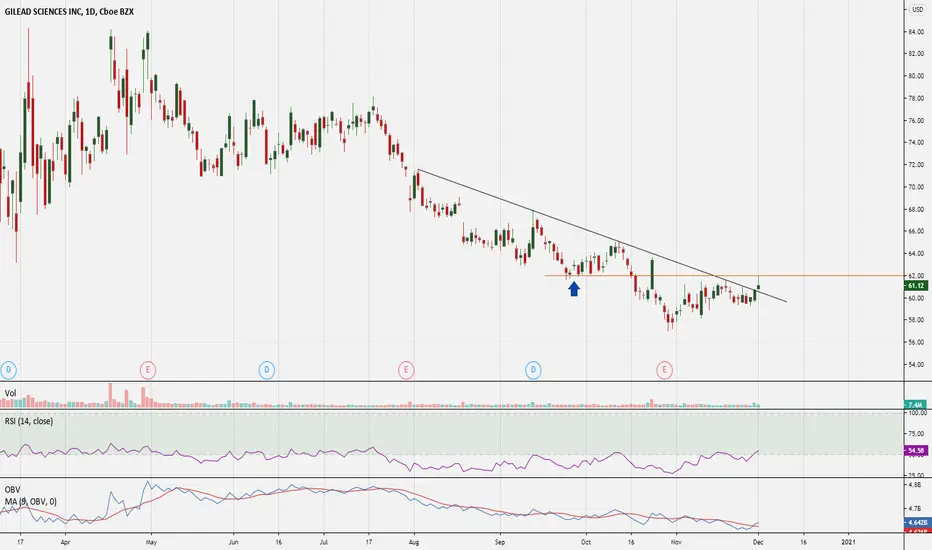Click the 72.00 price axis label

(916, 165)
